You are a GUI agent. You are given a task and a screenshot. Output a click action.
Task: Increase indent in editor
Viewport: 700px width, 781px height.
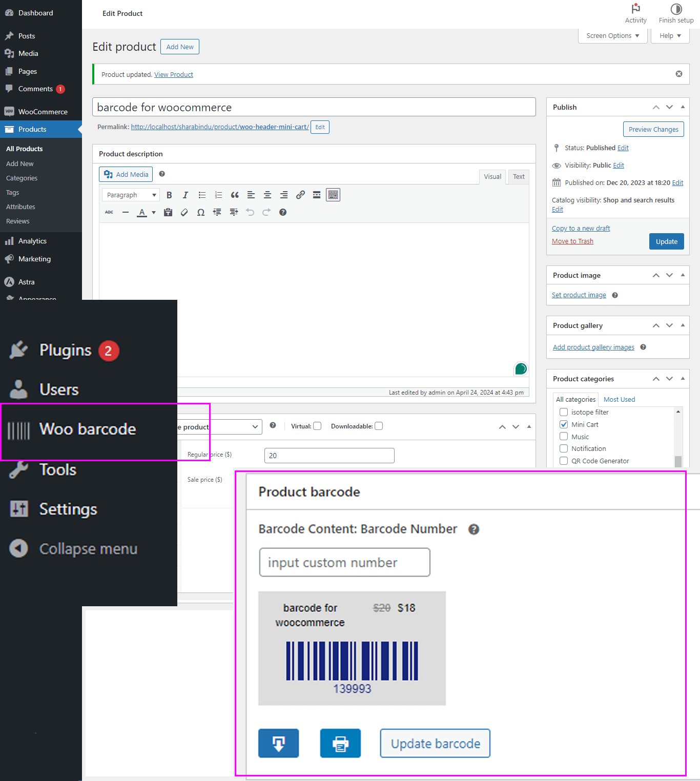(234, 212)
